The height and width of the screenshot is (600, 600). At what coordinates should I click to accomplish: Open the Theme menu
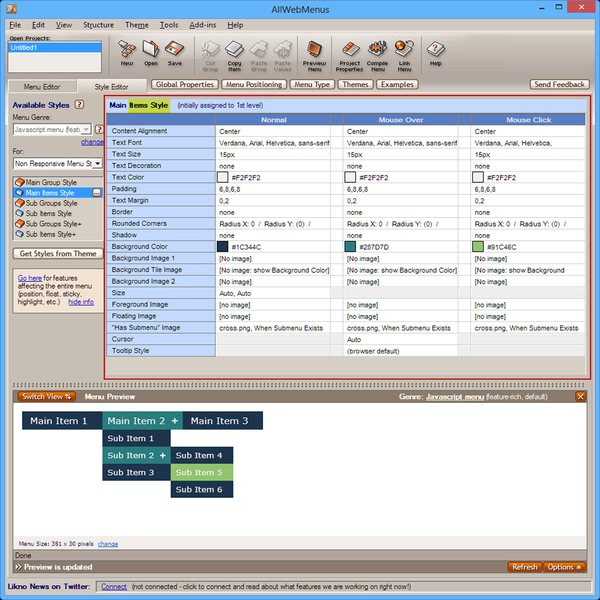[137, 25]
